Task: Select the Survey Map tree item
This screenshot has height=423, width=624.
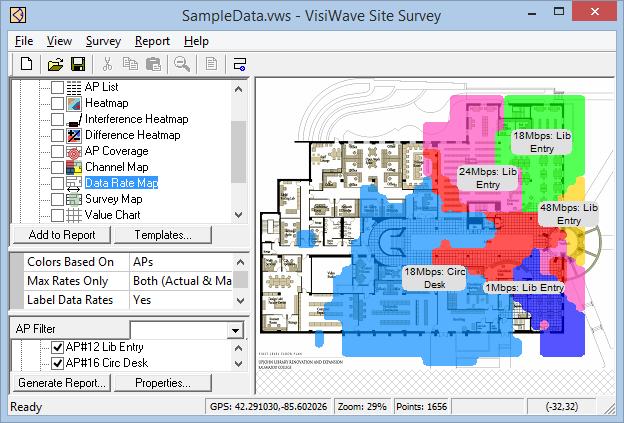Action: tap(114, 199)
